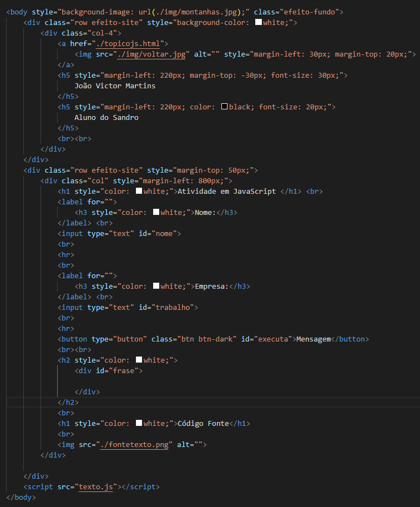Click the id value "trabalho"
The image size is (420, 507).
tap(173, 308)
